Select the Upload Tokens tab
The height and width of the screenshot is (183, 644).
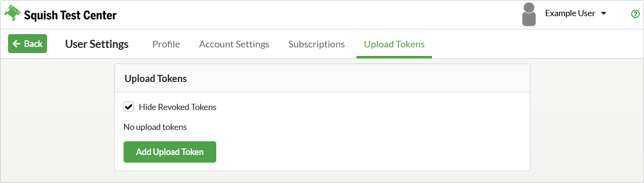coord(394,44)
